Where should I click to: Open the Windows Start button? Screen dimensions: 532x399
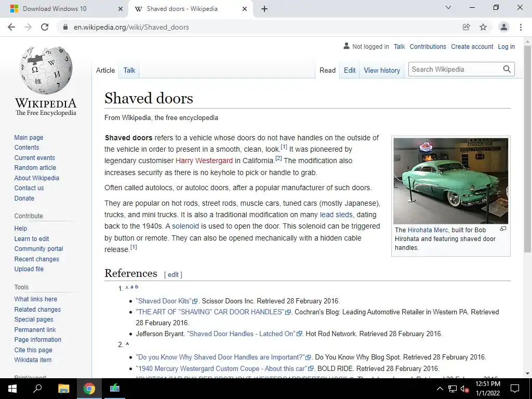pyautogui.click(x=12, y=389)
